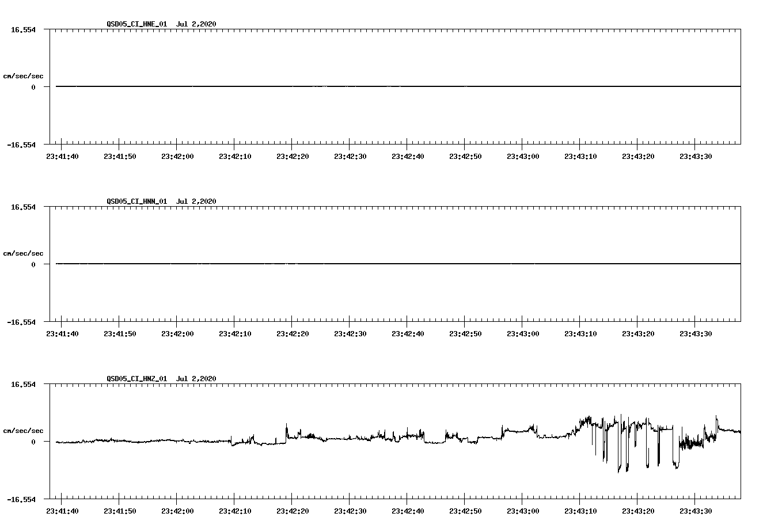Click the 23:41:40 time label under HNE plot

click(62, 157)
